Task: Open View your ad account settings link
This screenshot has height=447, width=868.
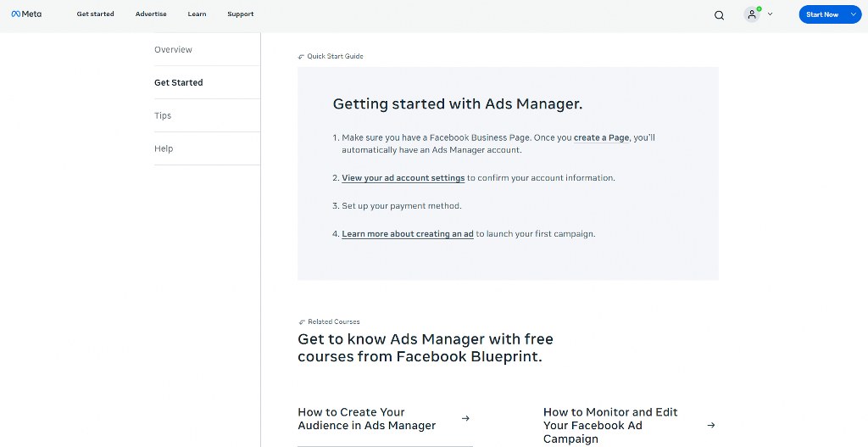Action: [x=403, y=178]
